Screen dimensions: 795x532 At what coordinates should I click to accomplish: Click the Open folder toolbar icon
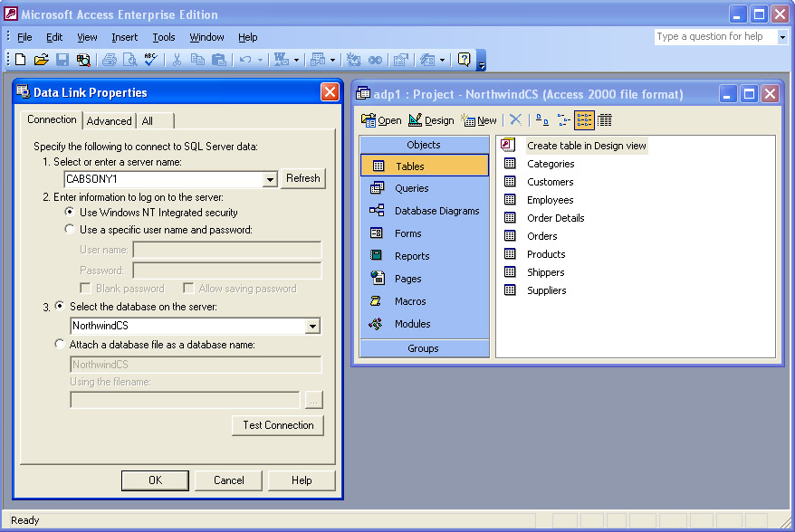coord(41,60)
